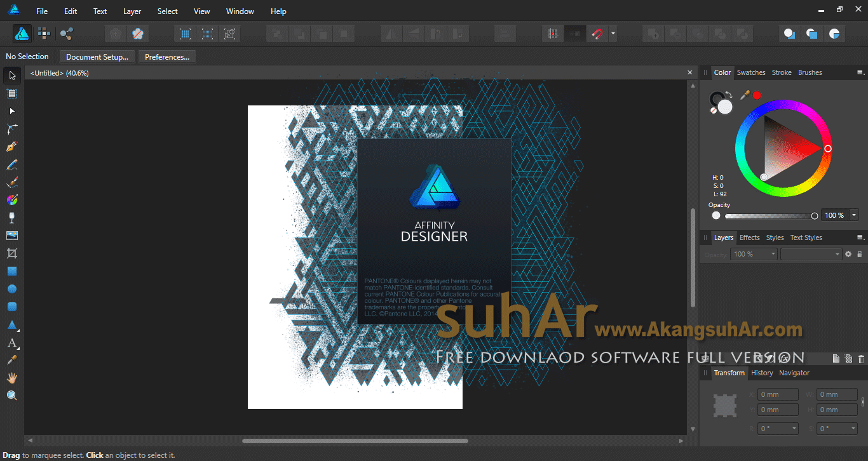Open the File menu

click(42, 11)
